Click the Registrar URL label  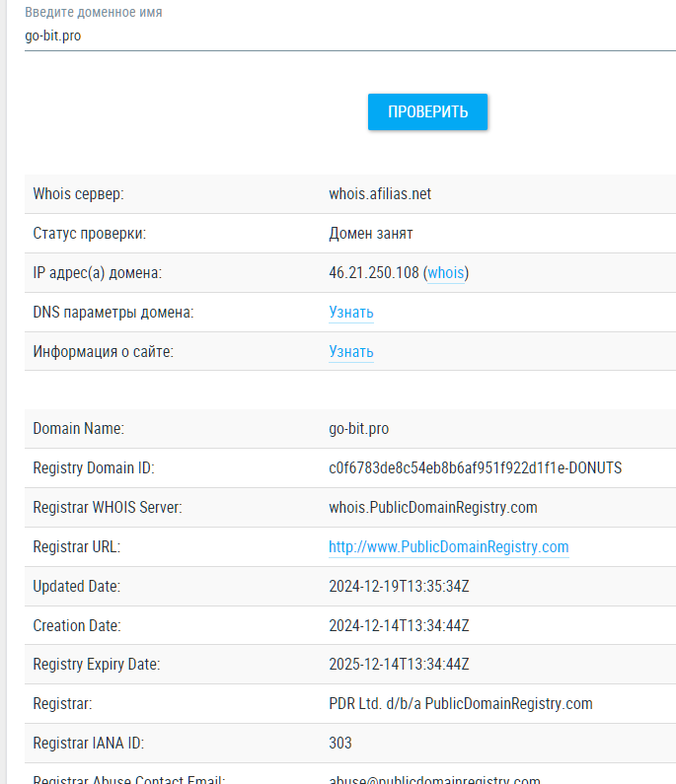[77, 547]
